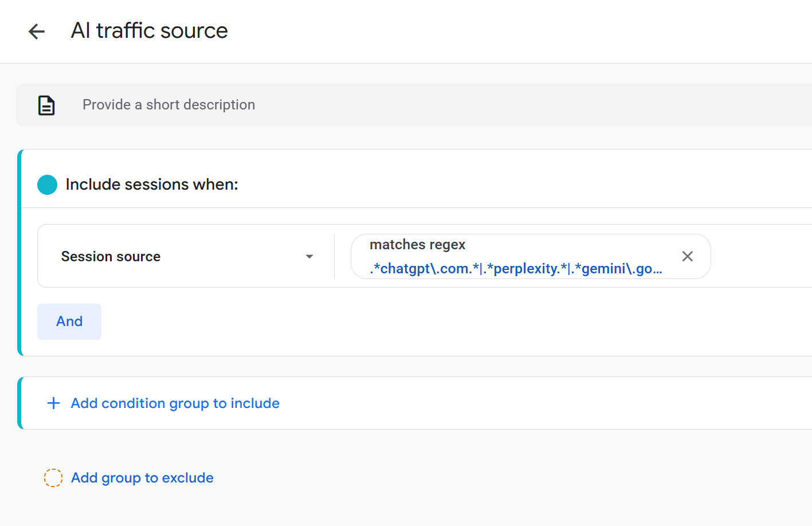Image resolution: width=812 pixels, height=526 pixels.
Task: Click the And button to add a condition
Action: (x=69, y=321)
